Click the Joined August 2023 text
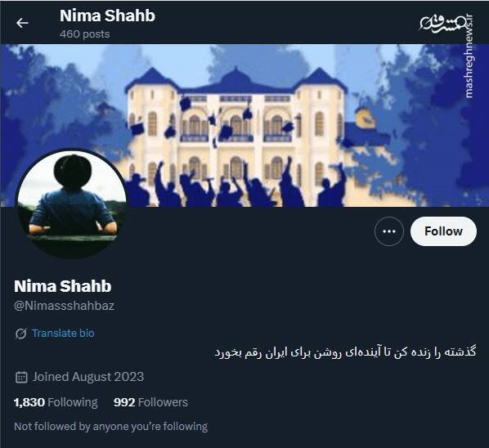The height and width of the screenshot is (448, 489). click(x=88, y=377)
